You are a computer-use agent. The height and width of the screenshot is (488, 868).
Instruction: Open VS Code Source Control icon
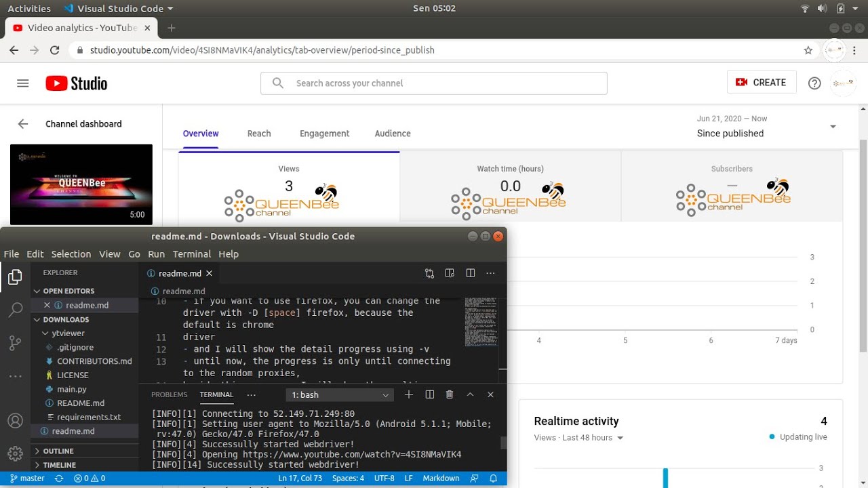(x=15, y=344)
